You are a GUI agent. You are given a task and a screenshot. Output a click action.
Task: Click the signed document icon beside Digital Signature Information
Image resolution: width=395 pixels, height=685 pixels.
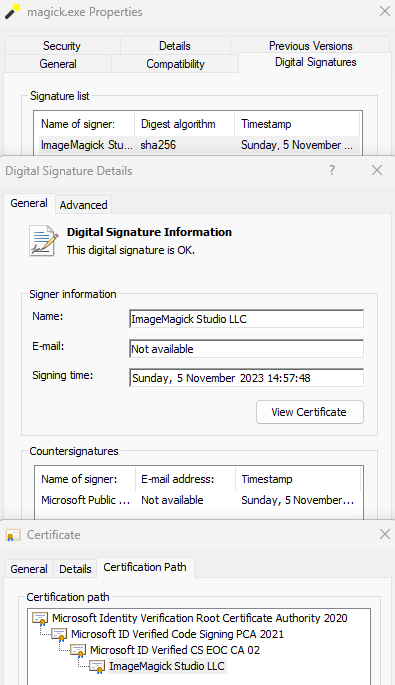43,240
